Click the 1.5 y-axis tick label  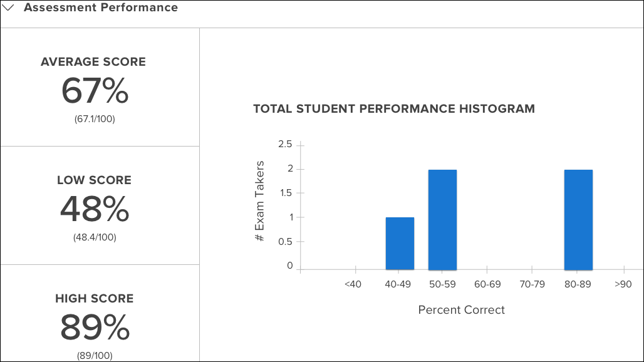pyautogui.click(x=286, y=193)
